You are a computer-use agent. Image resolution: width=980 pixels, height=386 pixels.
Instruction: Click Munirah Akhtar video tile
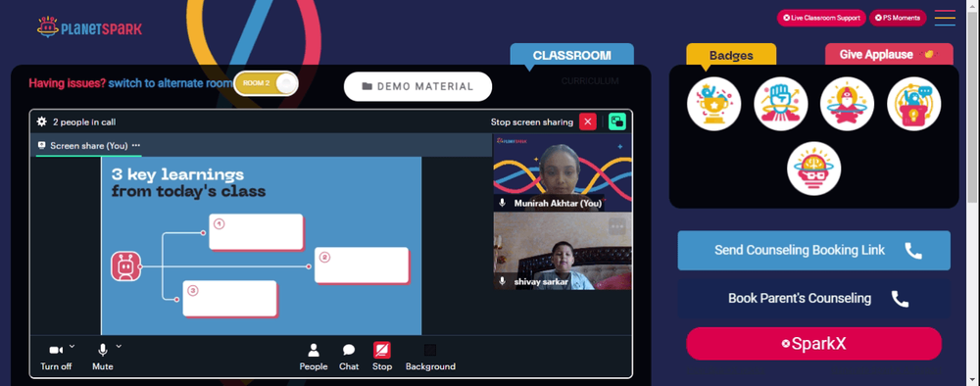(563, 173)
